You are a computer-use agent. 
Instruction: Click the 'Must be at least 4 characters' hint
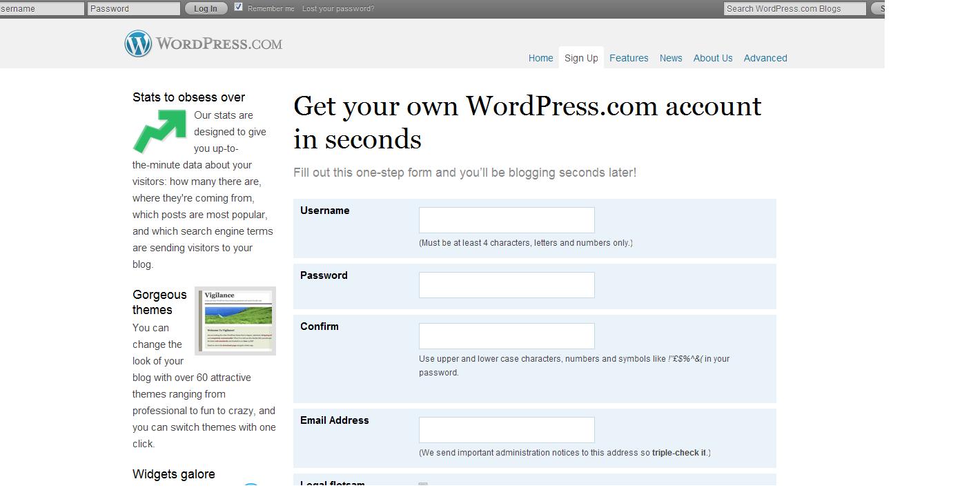[x=526, y=243]
